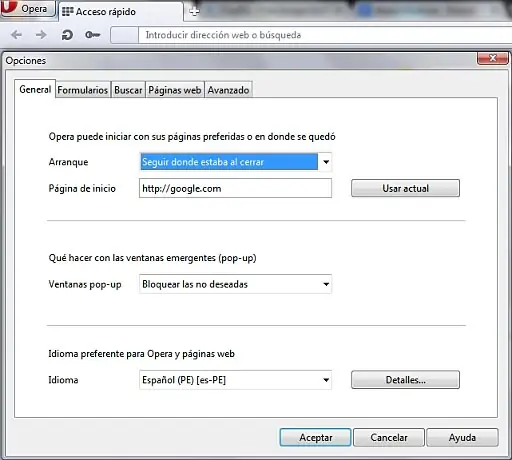Close the Opciones dialog
Screen dimensions: 512x460
click(x=493, y=58)
